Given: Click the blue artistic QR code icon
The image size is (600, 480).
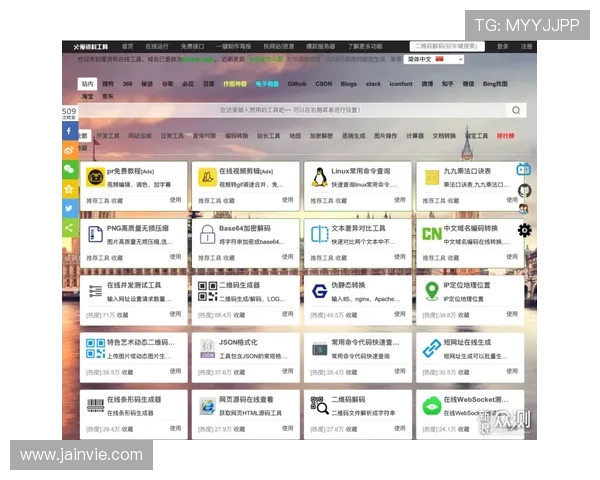Looking at the screenshot, I should pyautogui.click(x=95, y=348).
